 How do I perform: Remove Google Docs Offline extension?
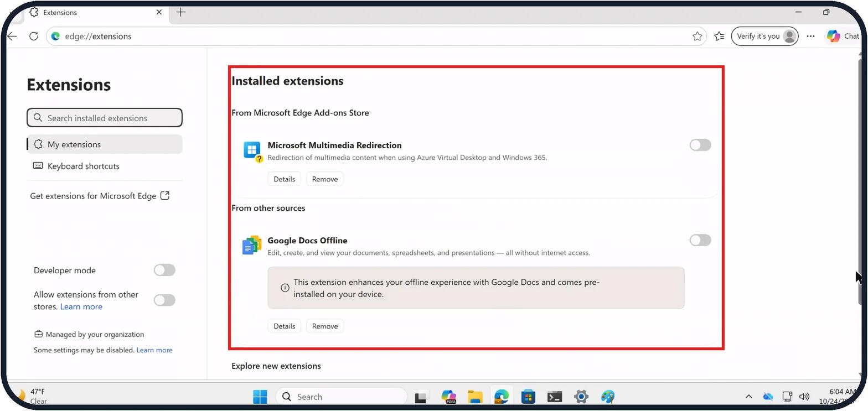click(325, 326)
